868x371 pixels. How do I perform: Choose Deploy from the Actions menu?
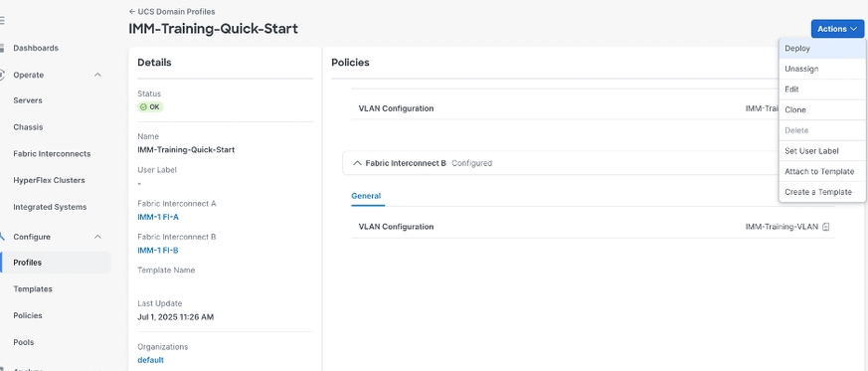[821, 48]
